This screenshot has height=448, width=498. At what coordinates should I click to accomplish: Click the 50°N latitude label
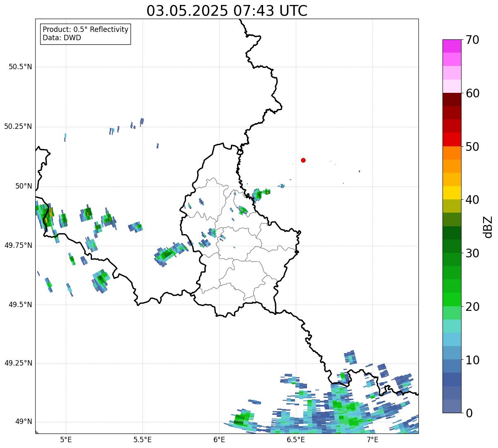point(23,186)
